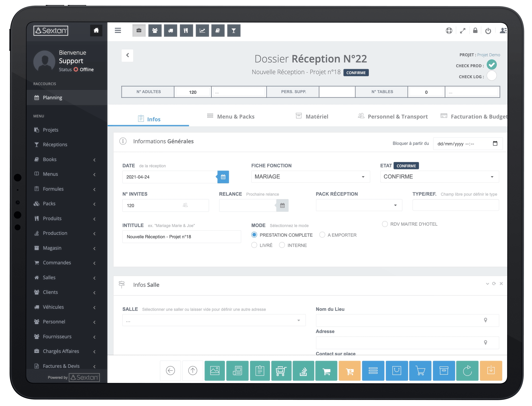The image size is (532, 406).
Task: Choose the LIVRÉ mode radio button
Action: (254, 245)
